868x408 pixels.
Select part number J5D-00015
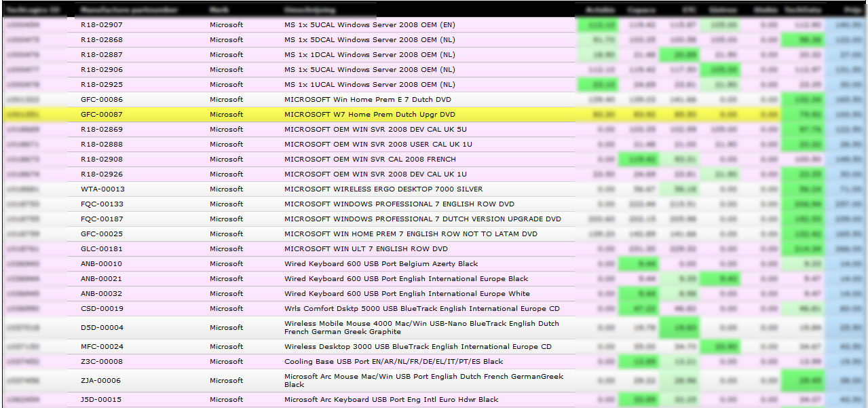click(x=101, y=400)
